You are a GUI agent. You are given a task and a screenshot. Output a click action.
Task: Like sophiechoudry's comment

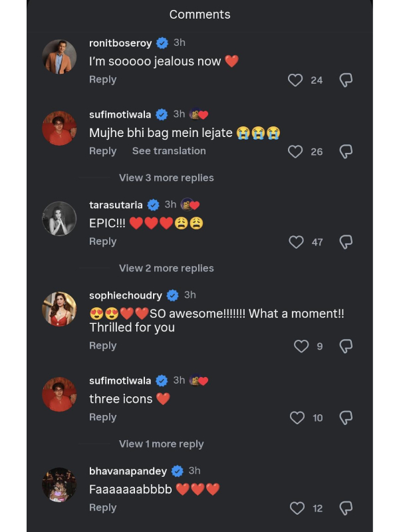[301, 346]
